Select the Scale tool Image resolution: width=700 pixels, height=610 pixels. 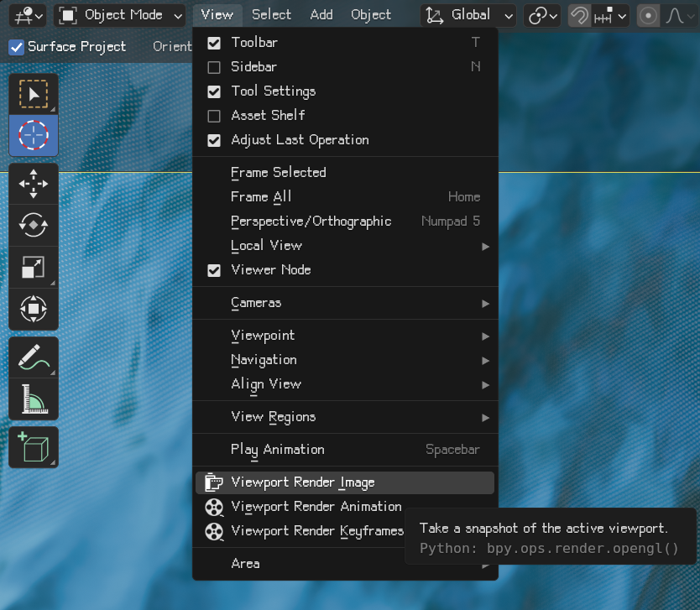click(34, 267)
